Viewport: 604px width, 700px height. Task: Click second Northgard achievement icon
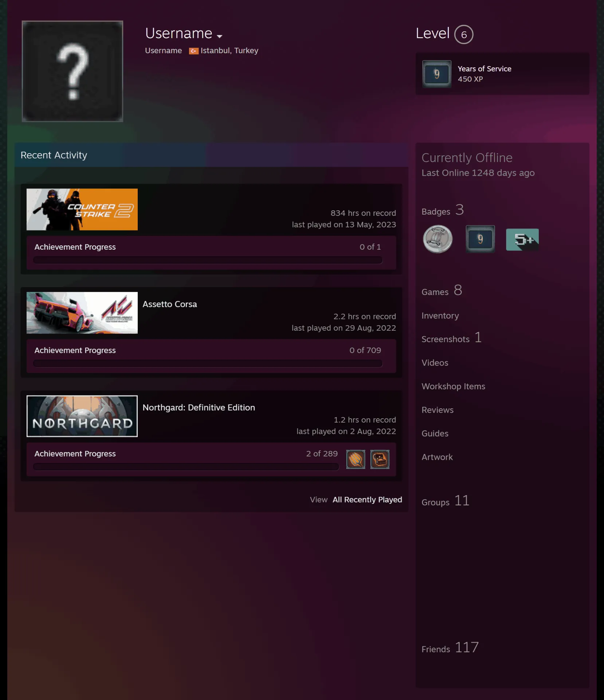(x=380, y=459)
